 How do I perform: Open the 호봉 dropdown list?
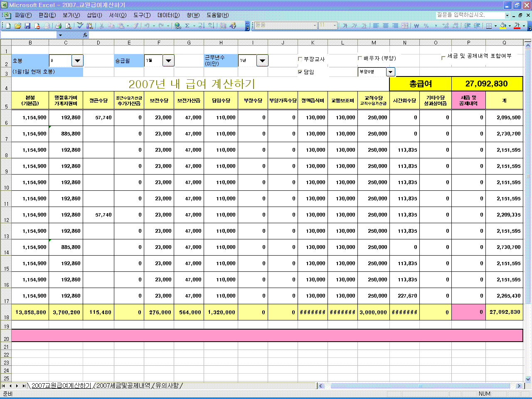[x=77, y=61]
